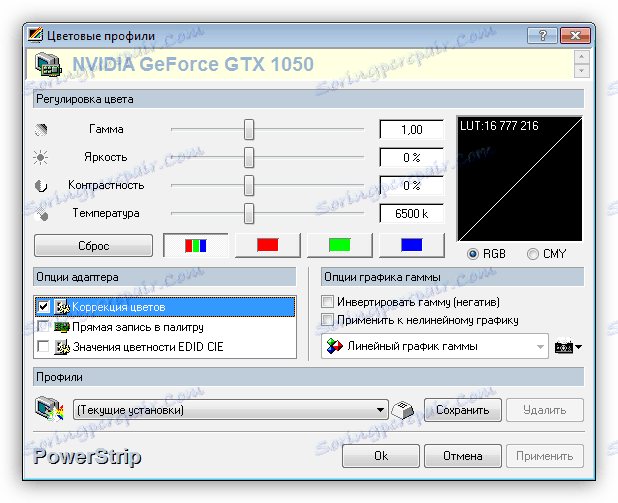Click the Коррекция цветов row icon
The height and width of the screenshot is (503, 618).
click(x=62, y=307)
